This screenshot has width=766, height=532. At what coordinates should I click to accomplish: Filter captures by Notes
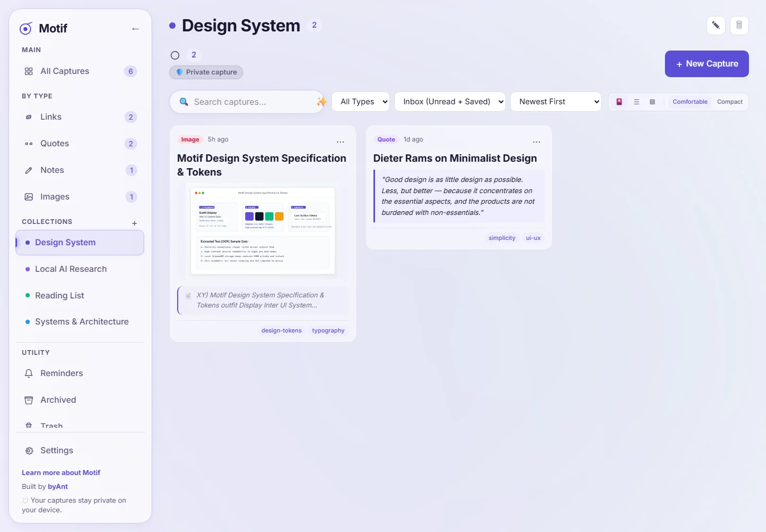[x=80, y=170]
